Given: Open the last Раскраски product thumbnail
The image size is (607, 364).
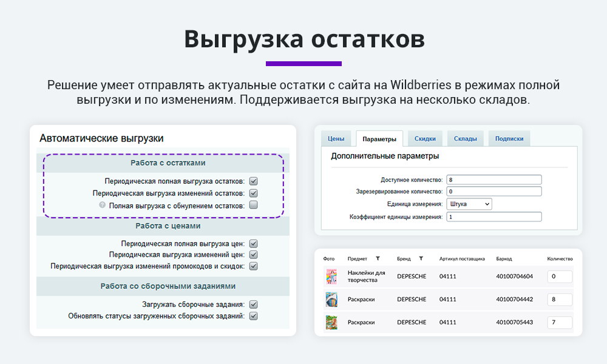Looking at the screenshot, I should point(331,322).
